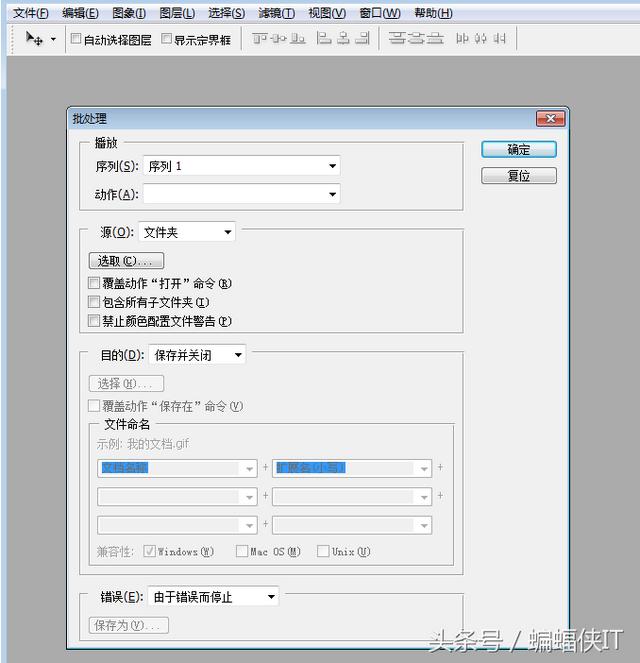This screenshot has height=663, width=640.
Task: Click the distribute top edges icon
Action: [397, 39]
